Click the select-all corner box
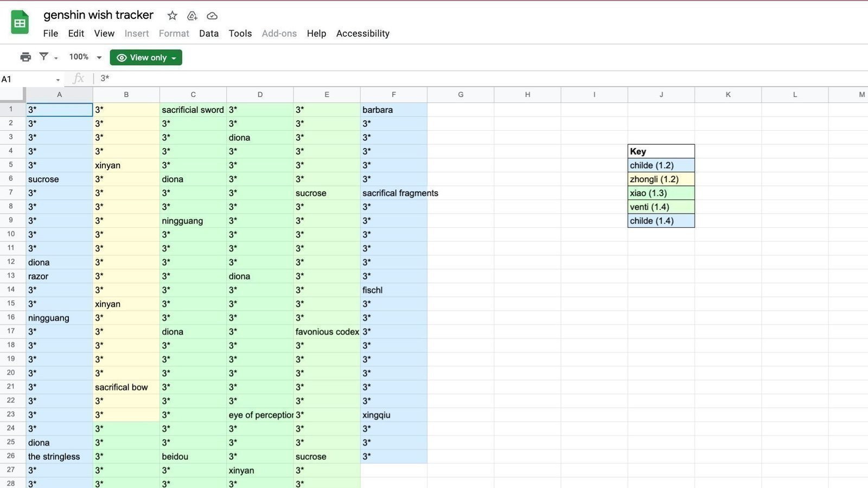The width and height of the screenshot is (868, 488). pyautogui.click(x=12, y=94)
